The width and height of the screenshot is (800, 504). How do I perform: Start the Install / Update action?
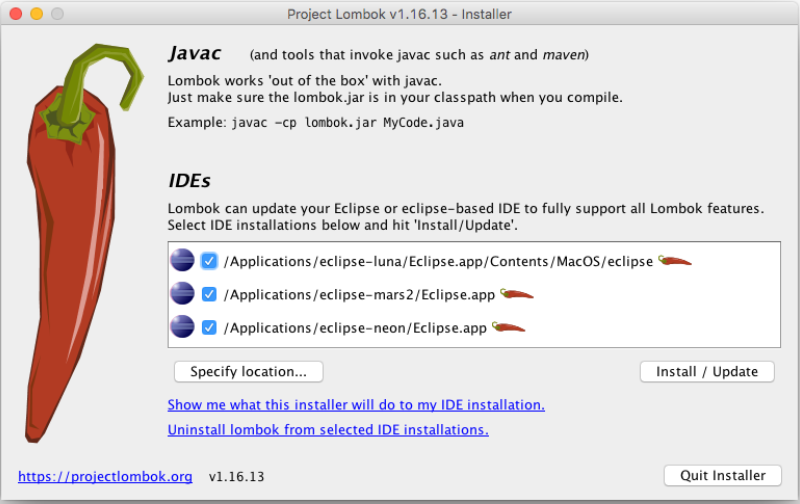click(x=707, y=371)
